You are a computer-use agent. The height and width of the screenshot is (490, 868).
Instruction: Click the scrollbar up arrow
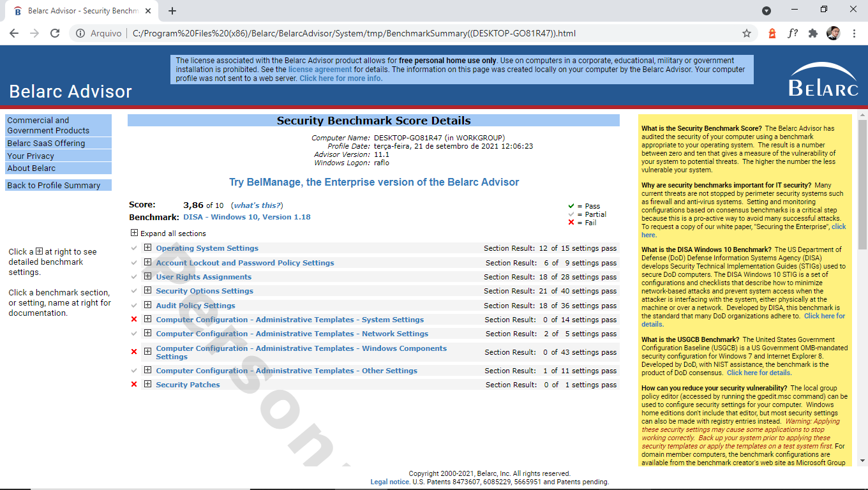click(x=862, y=114)
